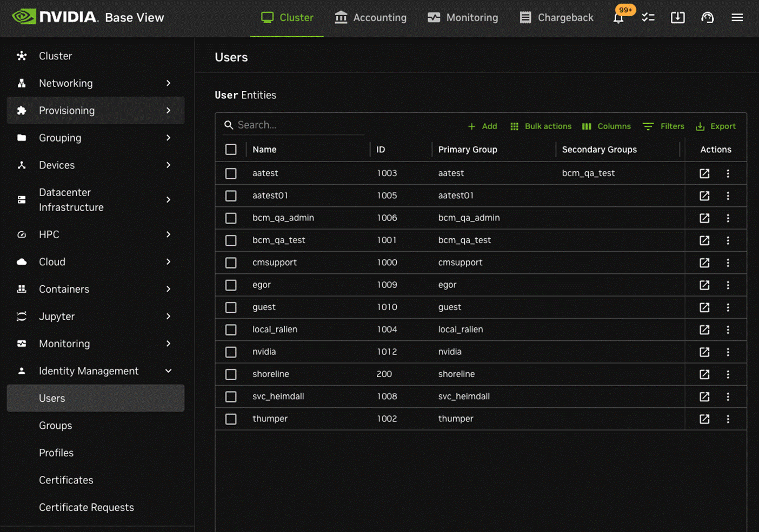Open the notifications bell with 99+ badge
Image resolution: width=759 pixels, height=532 pixels.
point(618,18)
